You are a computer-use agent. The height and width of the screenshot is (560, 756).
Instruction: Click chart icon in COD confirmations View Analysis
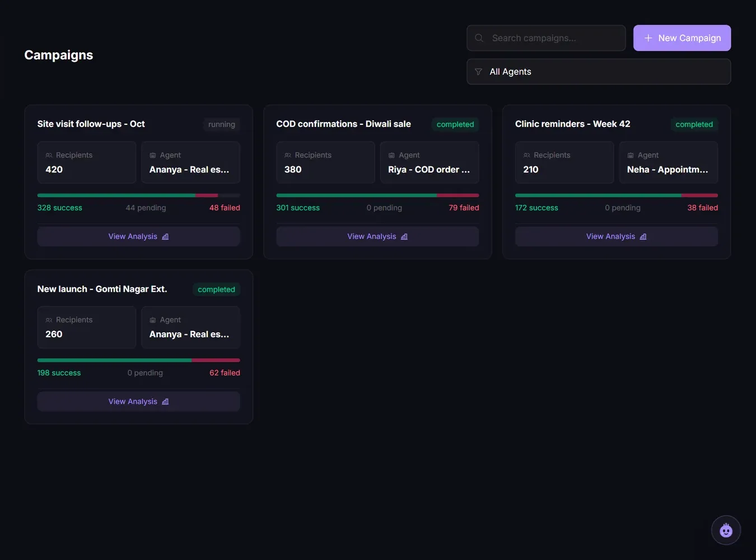[404, 237]
